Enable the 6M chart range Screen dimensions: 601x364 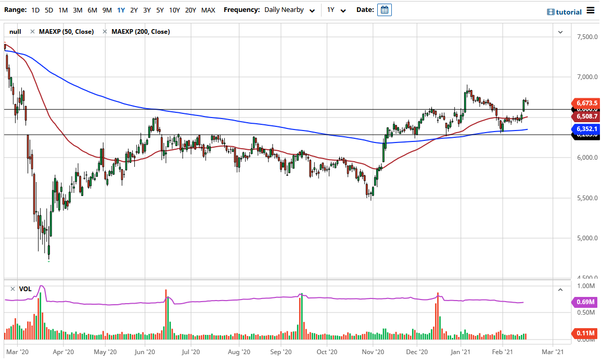click(x=92, y=9)
